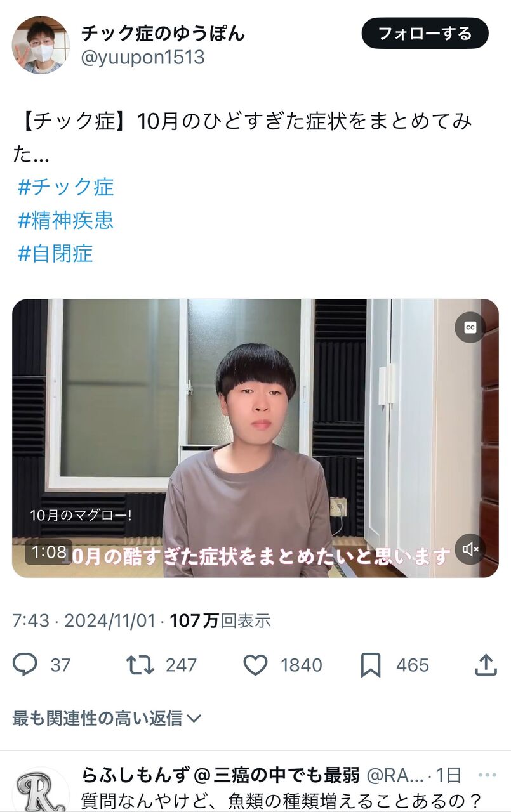Open hashtag #自閉症 link
The height and width of the screenshot is (812, 511).
point(55,253)
